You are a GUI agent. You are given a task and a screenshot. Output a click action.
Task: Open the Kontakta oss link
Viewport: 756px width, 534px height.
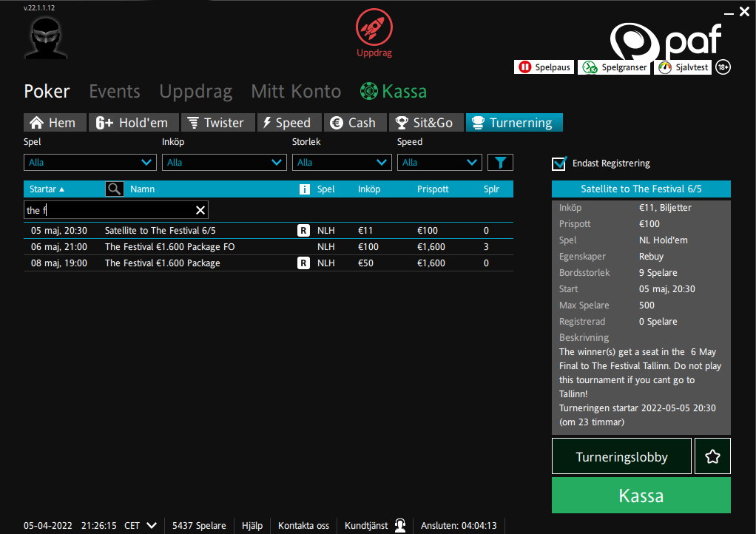pyautogui.click(x=304, y=525)
